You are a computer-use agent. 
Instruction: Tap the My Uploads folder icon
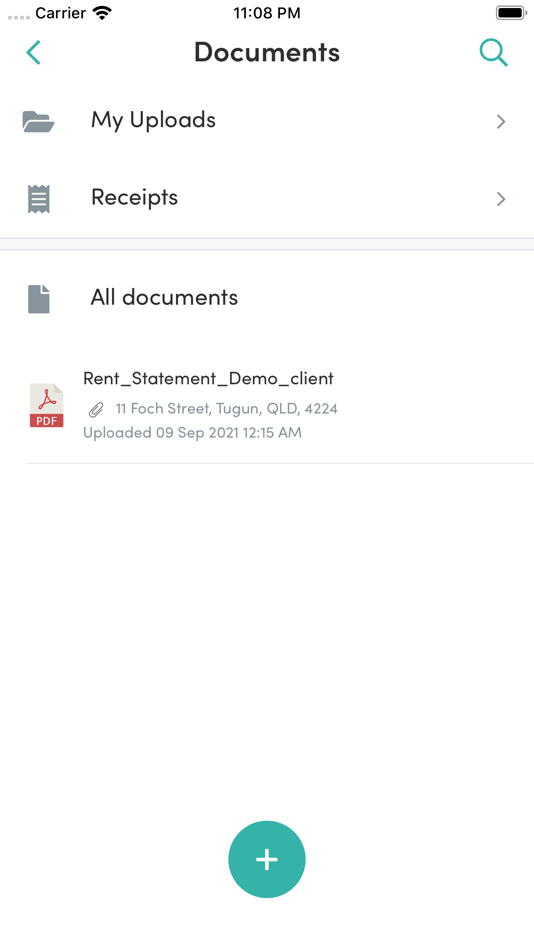pyautogui.click(x=38, y=121)
